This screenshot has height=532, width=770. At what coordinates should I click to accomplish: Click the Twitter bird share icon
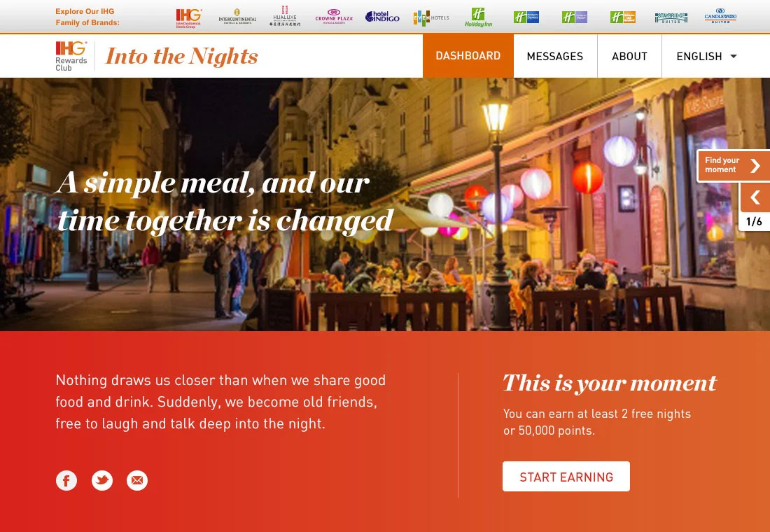pos(102,480)
